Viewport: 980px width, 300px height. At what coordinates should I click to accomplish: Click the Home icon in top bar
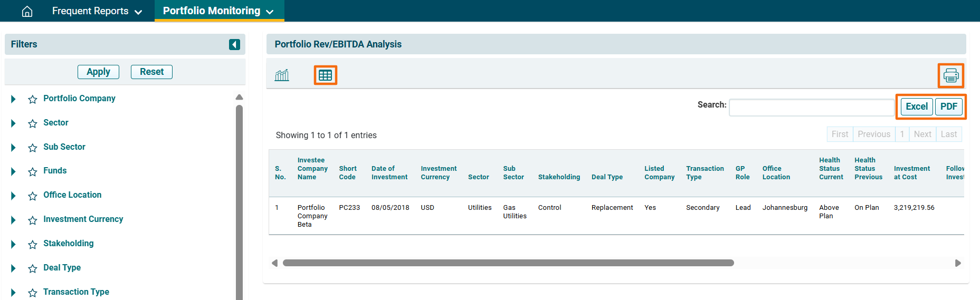[27, 11]
